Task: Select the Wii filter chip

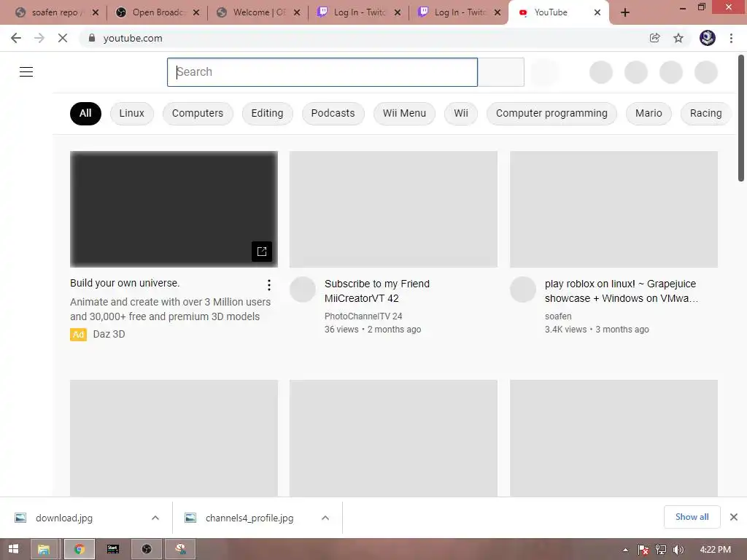Action: pos(461,113)
